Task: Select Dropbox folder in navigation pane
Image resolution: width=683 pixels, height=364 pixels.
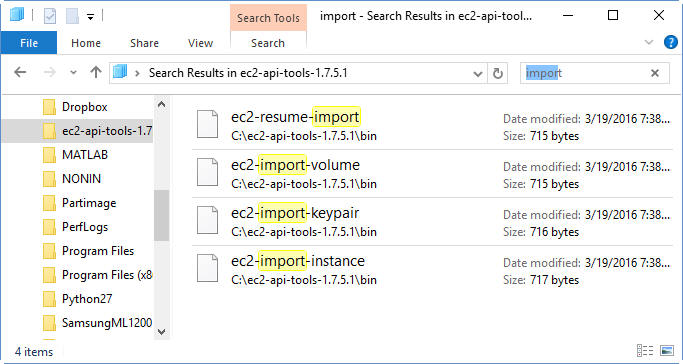Action: (x=85, y=107)
